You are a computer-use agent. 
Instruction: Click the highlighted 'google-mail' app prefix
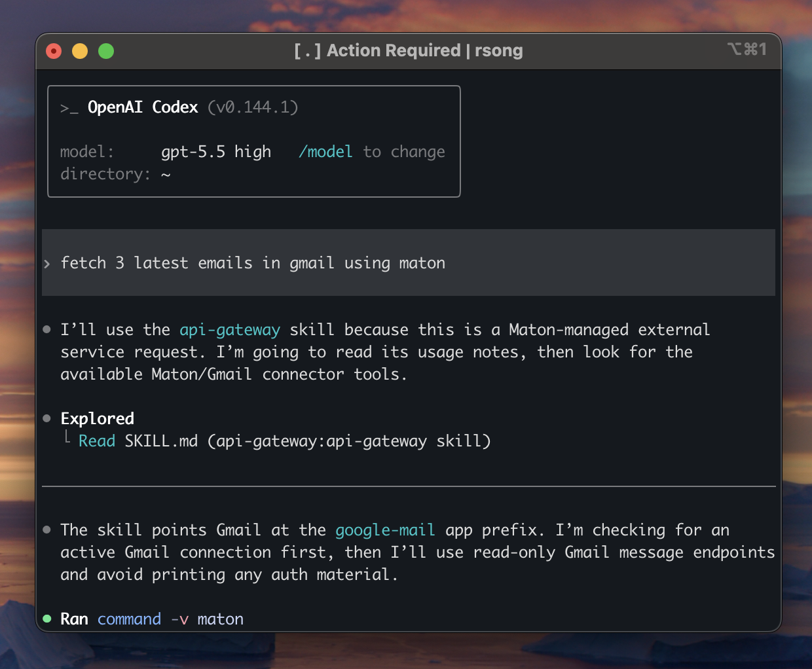385,530
